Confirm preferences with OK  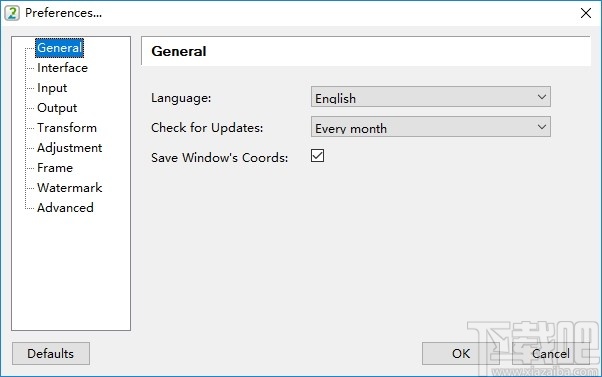click(x=461, y=354)
